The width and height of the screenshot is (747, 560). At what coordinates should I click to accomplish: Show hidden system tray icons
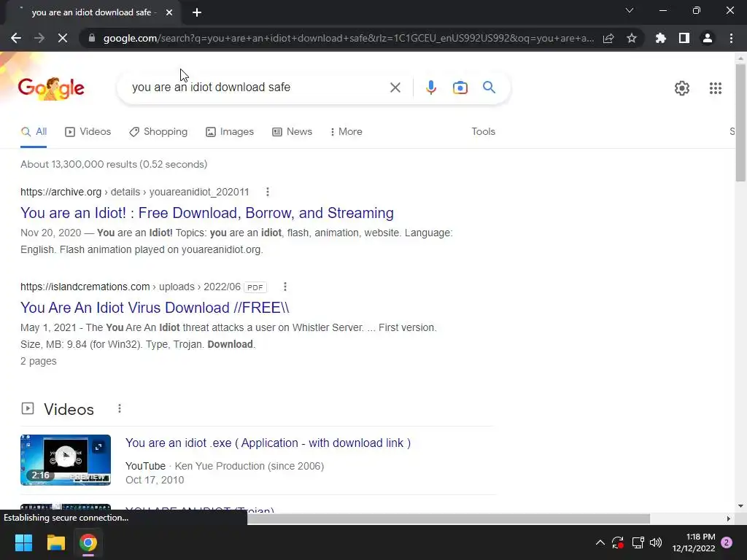pyautogui.click(x=600, y=542)
